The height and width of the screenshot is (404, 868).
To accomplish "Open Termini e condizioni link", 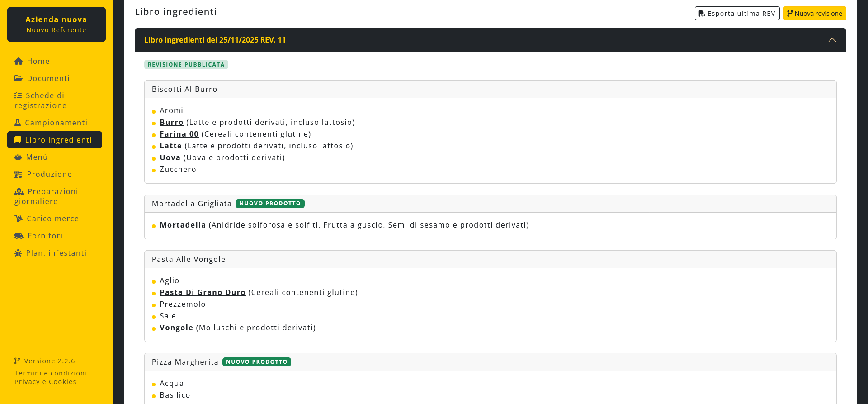I will pos(51,373).
